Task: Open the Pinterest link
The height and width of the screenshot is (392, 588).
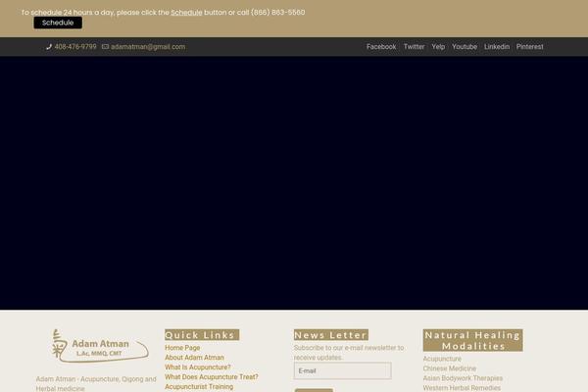Action: click(529, 47)
